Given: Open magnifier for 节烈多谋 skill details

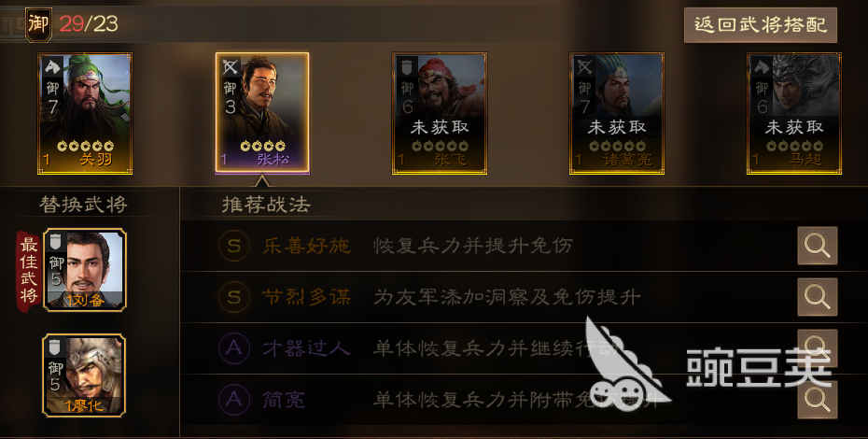Looking at the screenshot, I should 817,297.
